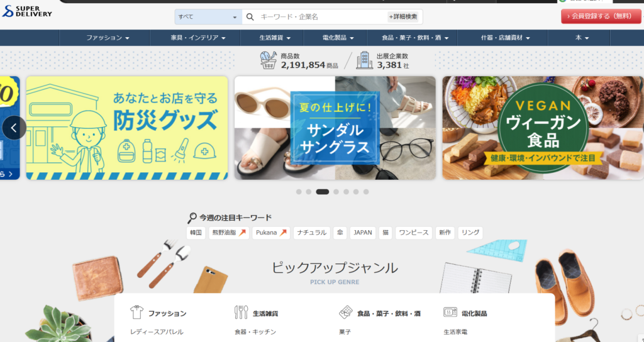644x342 pixels.
Task: Open 食品・菓子・飲料・酒 pick-up genre heading
Action: click(389, 314)
